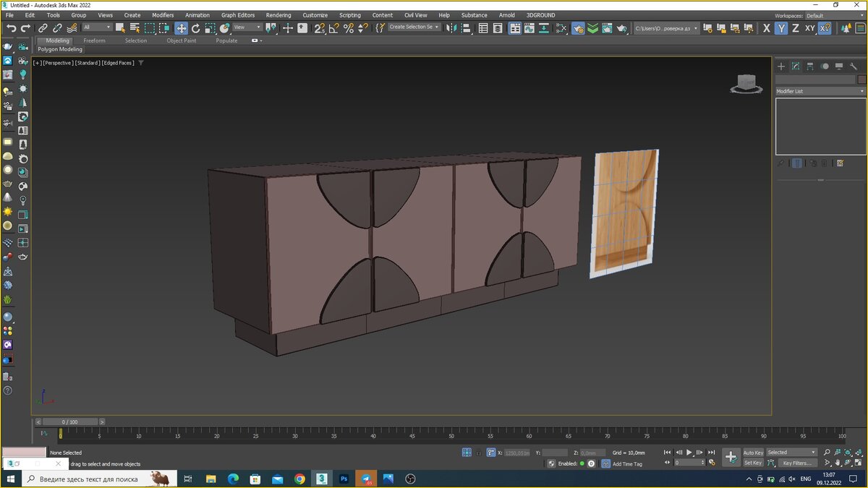Expand the Modifier List dropdown
868x488 pixels.
point(820,91)
